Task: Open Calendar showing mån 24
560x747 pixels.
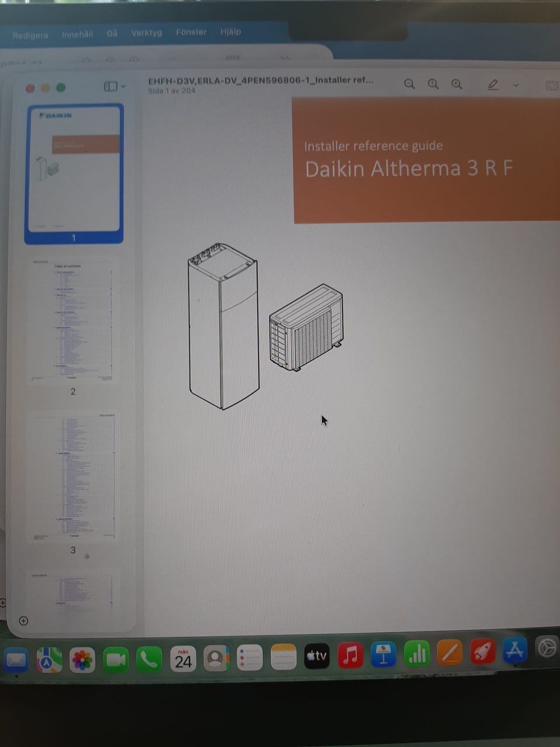Action: pos(183,658)
